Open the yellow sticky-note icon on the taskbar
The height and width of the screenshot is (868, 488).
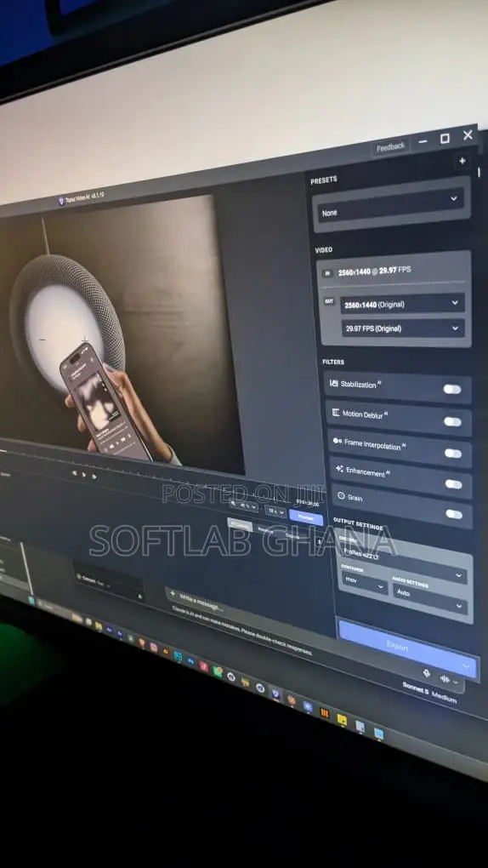click(342, 719)
